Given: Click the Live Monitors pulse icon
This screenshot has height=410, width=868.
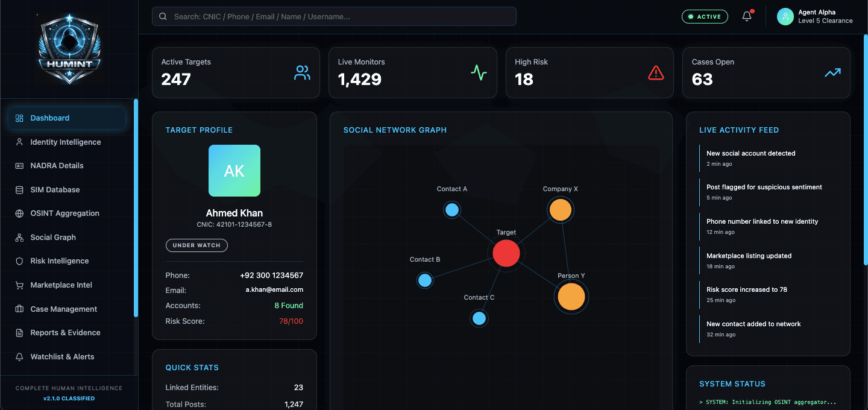Looking at the screenshot, I should point(479,73).
